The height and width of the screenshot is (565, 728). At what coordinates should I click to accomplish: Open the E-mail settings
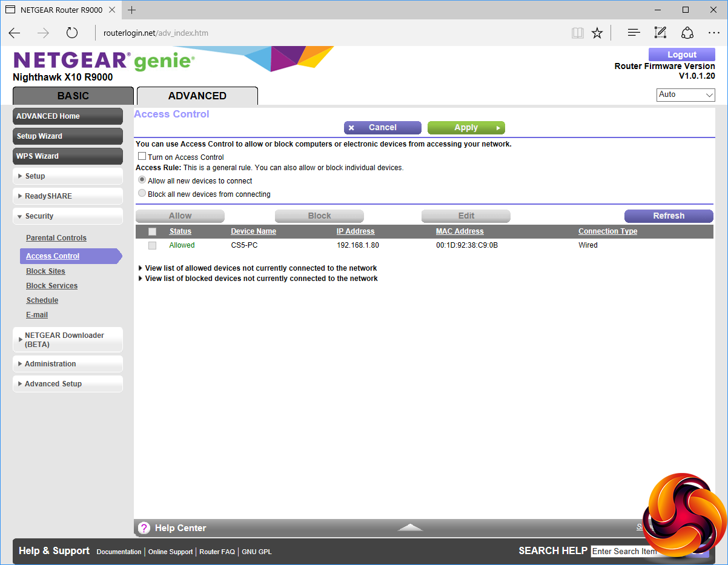(x=37, y=315)
